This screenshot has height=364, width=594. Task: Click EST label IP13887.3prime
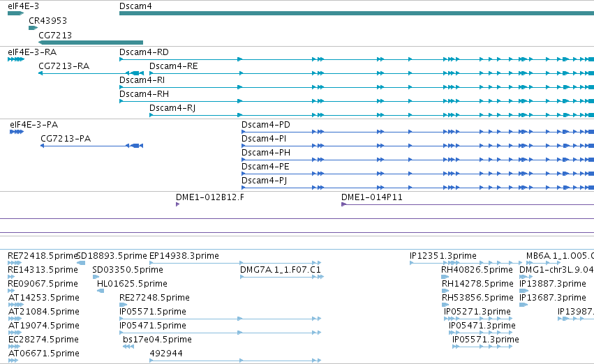tap(553, 284)
